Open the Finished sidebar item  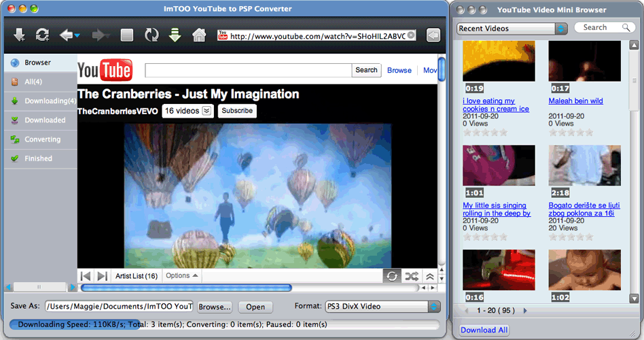click(41, 158)
